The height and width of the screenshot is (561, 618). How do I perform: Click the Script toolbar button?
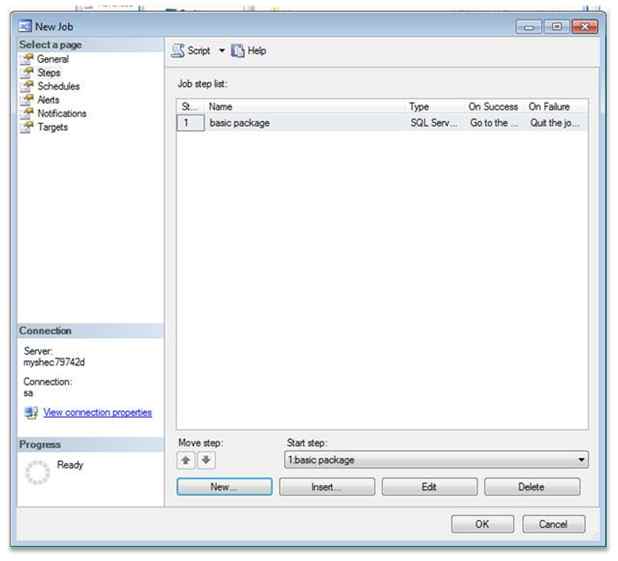192,51
